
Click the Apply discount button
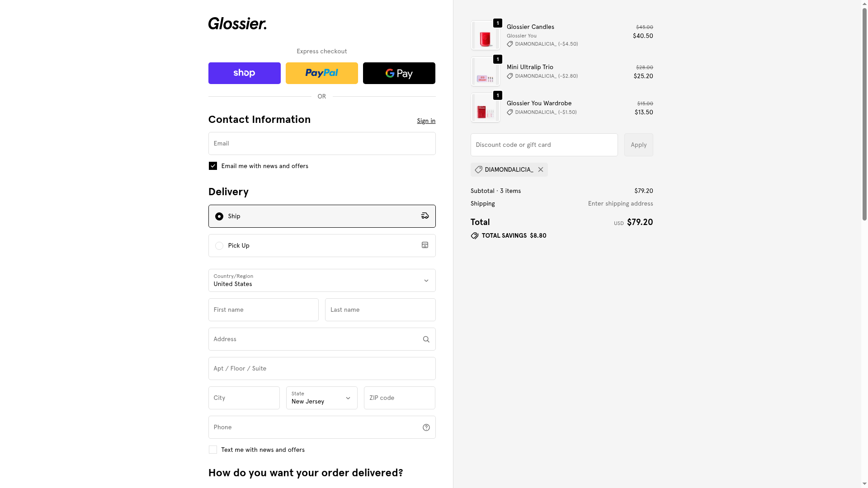(638, 145)
